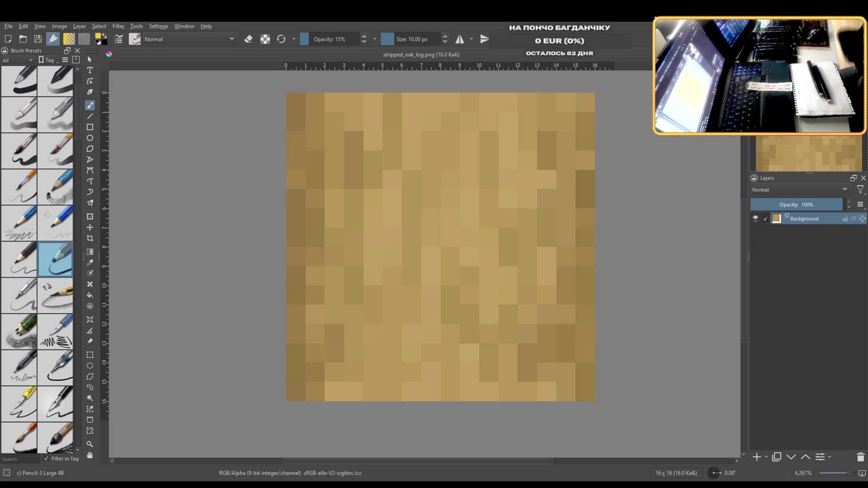Expand the add layer dropdown arrow
Screen dimensions: 868x488
point(766,457)
